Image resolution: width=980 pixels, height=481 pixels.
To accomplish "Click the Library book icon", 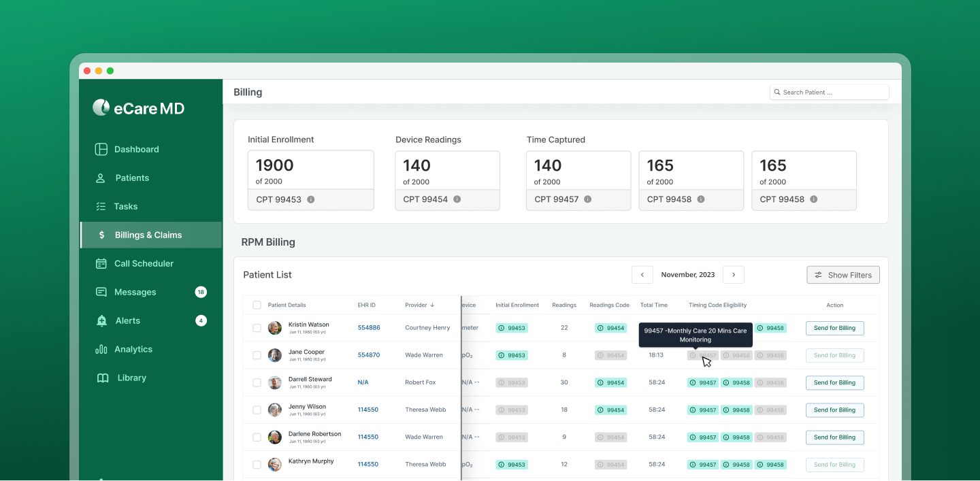I will pos(102,378).
